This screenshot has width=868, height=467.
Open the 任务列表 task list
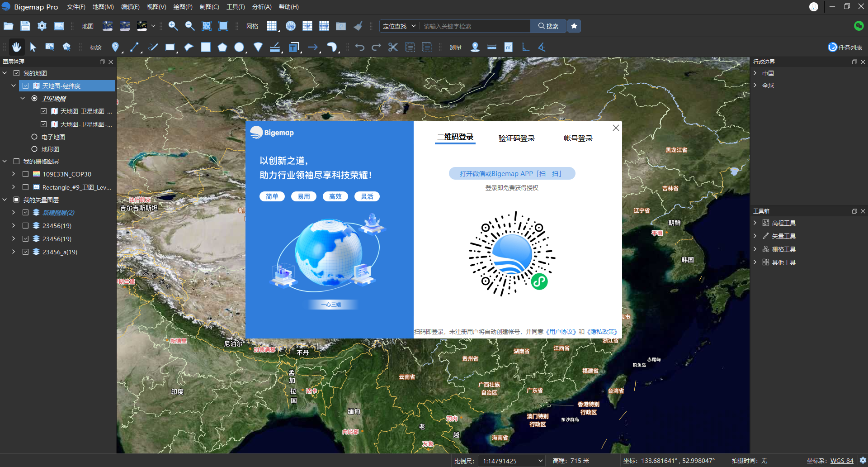[x=845, y=47]
